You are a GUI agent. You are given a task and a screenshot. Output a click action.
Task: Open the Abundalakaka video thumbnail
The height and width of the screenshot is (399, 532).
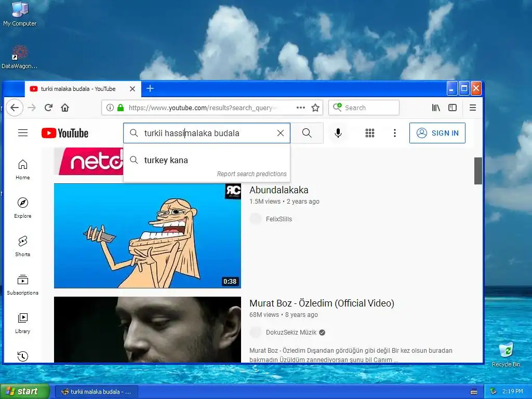pos(148,236)
